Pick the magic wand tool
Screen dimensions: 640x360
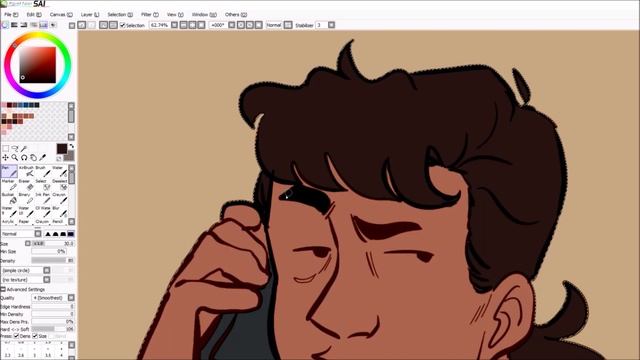(24, 149)
